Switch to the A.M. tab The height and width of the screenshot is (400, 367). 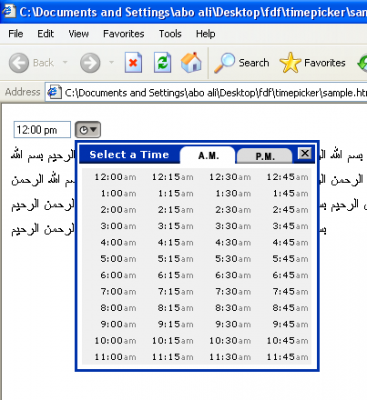click(x=208, y=155)
